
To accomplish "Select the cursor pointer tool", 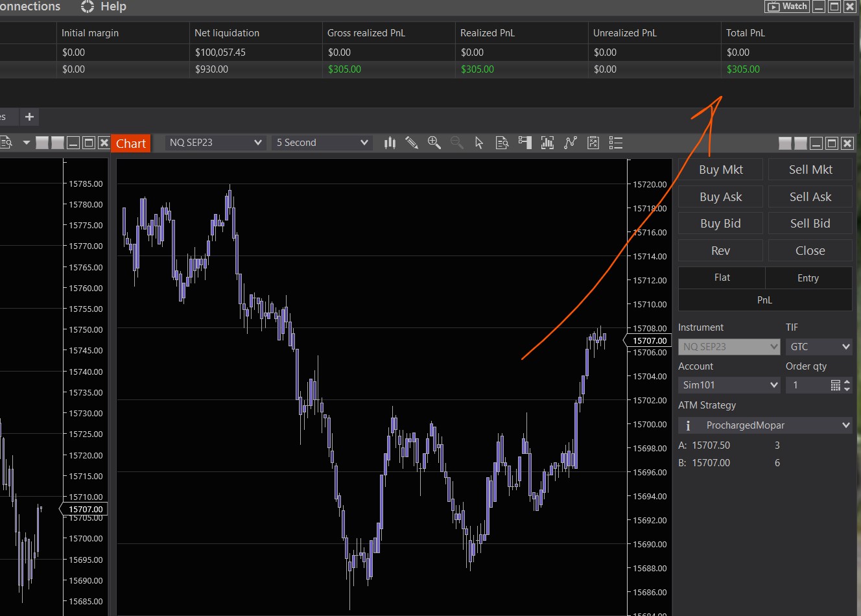I will click(x=479, y=143).
